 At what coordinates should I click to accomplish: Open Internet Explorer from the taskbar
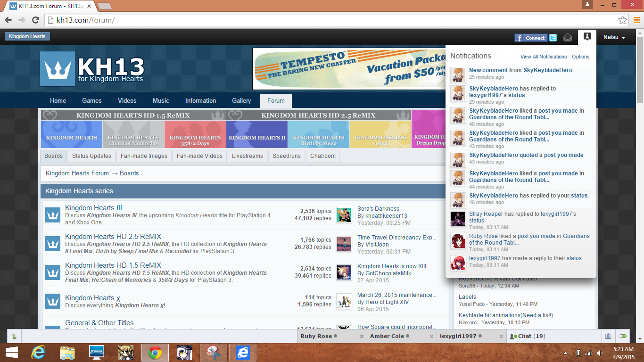click(38, 353)
